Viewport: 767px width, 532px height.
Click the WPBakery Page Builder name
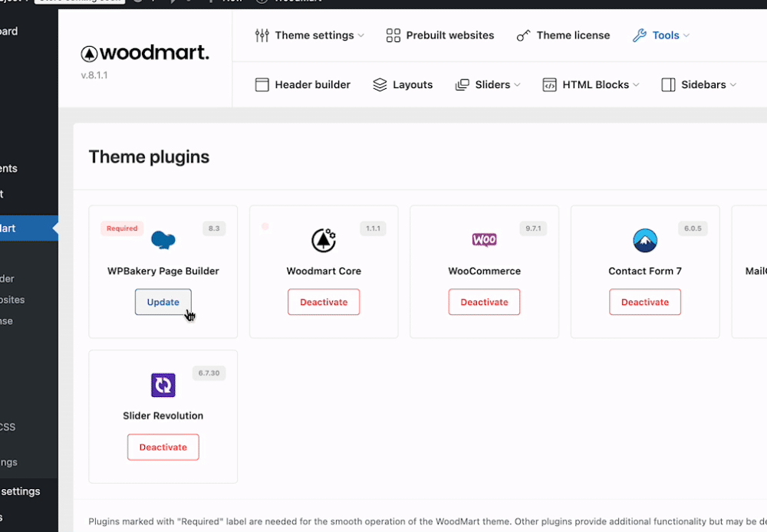click(x=163, y=271)
